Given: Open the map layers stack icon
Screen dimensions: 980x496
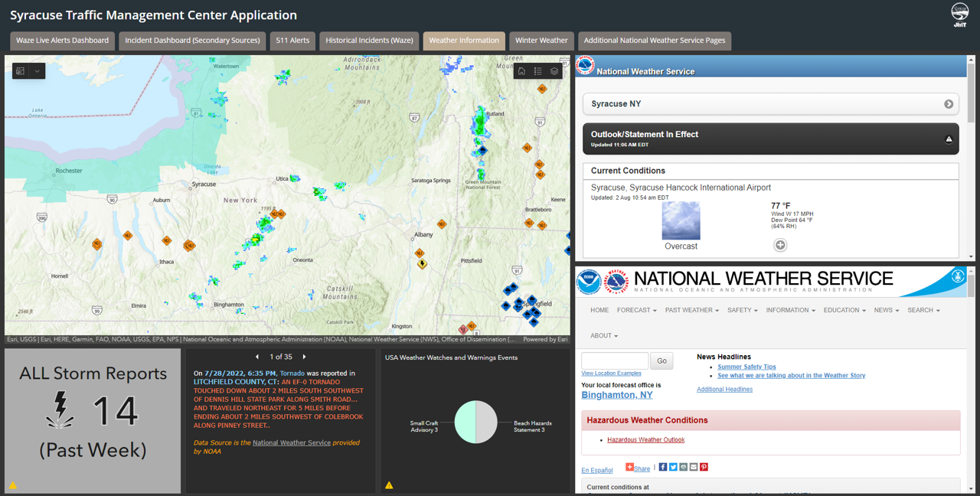Looking at the screenshot, I should [554, 71].
